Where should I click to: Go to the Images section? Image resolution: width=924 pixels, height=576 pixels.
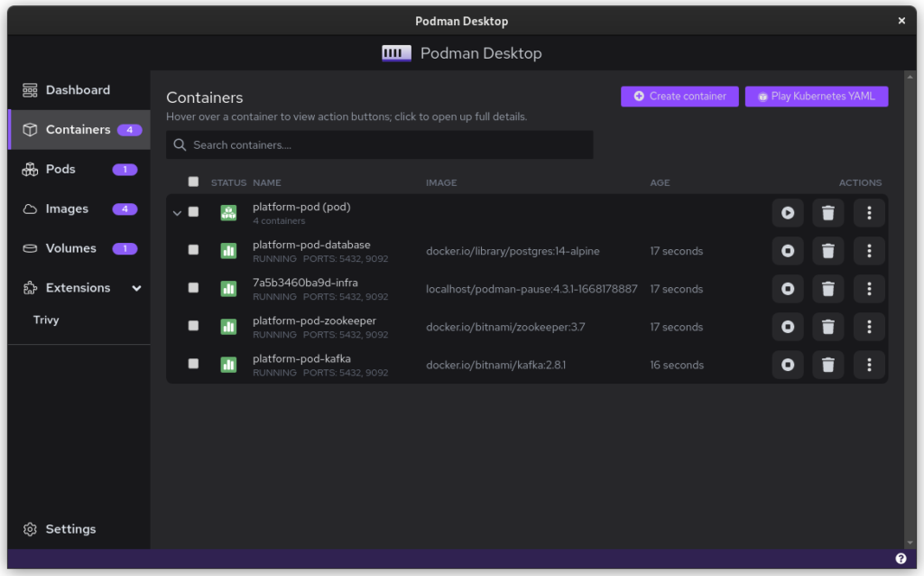[x=68, y=209]
